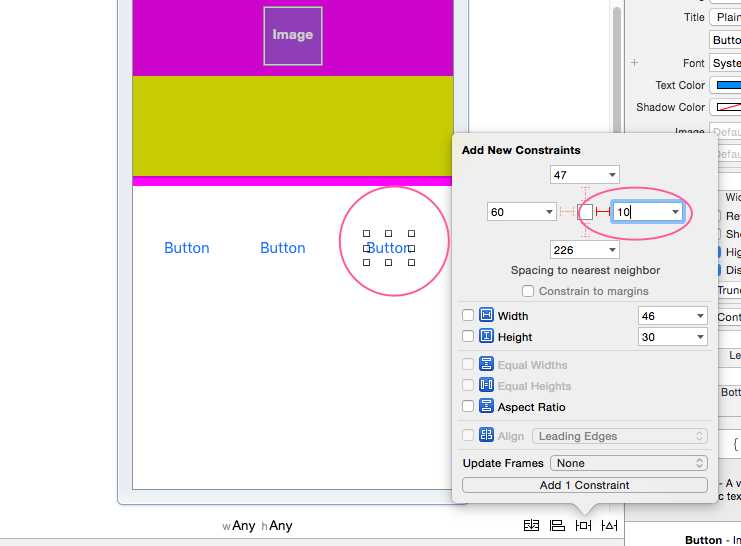
Task: Enable Constrain to margins checkbox
Action: (x=528, y=291)
